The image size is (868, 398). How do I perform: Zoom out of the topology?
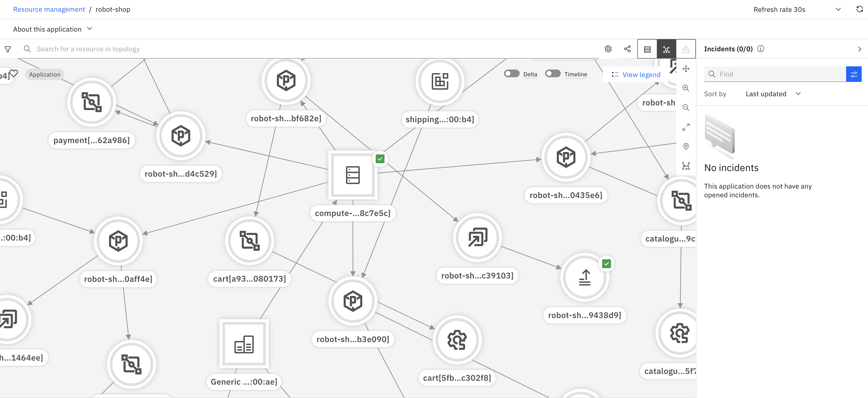tap(686, 108)
